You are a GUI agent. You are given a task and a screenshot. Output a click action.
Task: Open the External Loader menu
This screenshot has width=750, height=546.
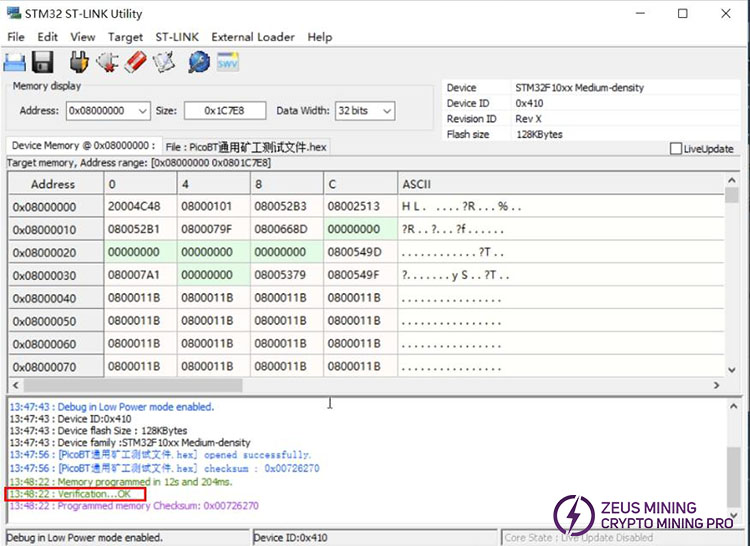252,37
